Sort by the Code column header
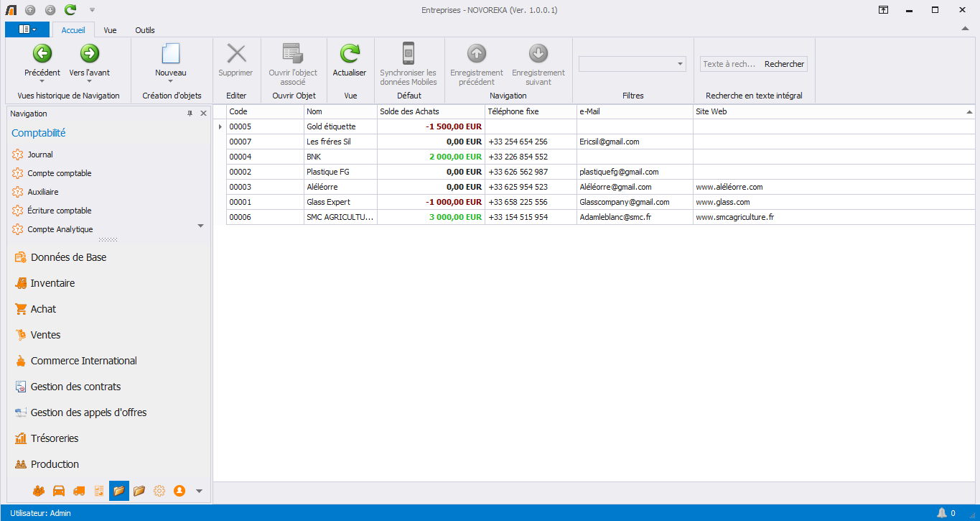 (265, 111)
